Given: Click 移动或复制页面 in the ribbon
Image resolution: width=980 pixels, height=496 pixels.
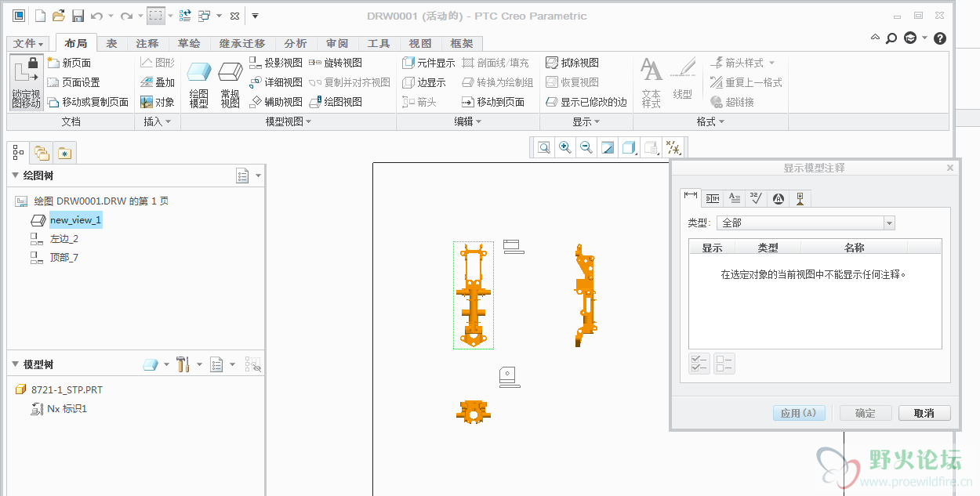Looking at the screenshot, I should (88, 102).
